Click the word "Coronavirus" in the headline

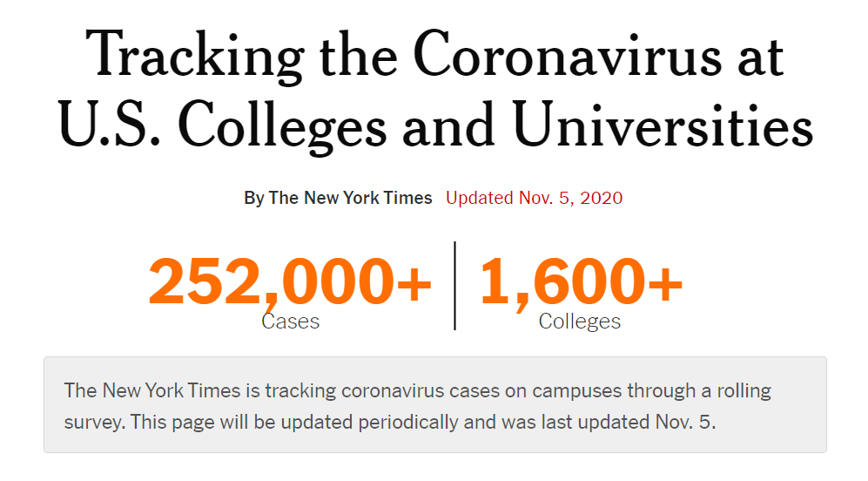(x=568, y=54)
